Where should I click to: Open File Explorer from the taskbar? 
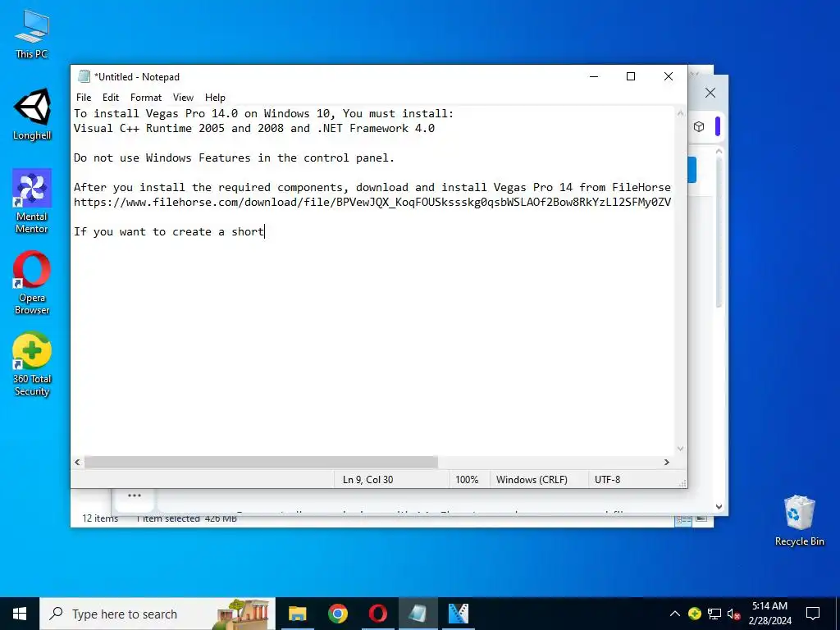pyautogui.click(x=297, y=614)
